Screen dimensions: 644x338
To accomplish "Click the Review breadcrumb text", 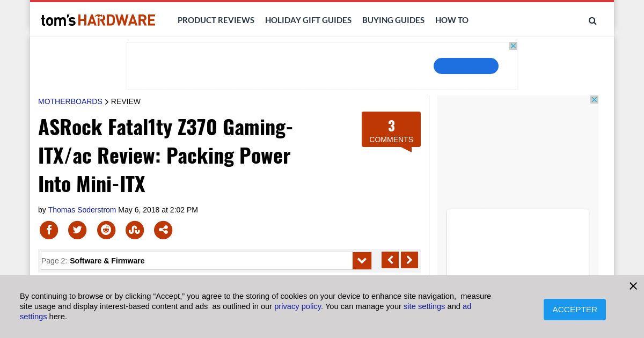I will (126, 101).
